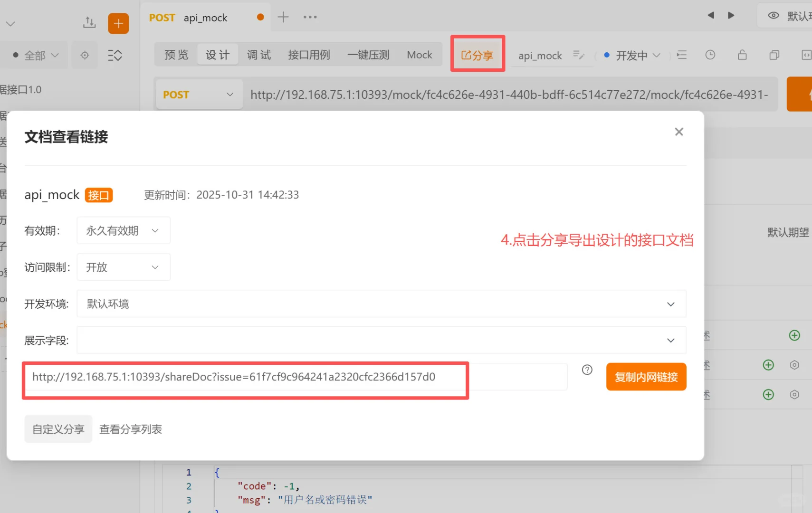
Task: Open the 开放 access restriction dropdown
Action: (123, 267)
